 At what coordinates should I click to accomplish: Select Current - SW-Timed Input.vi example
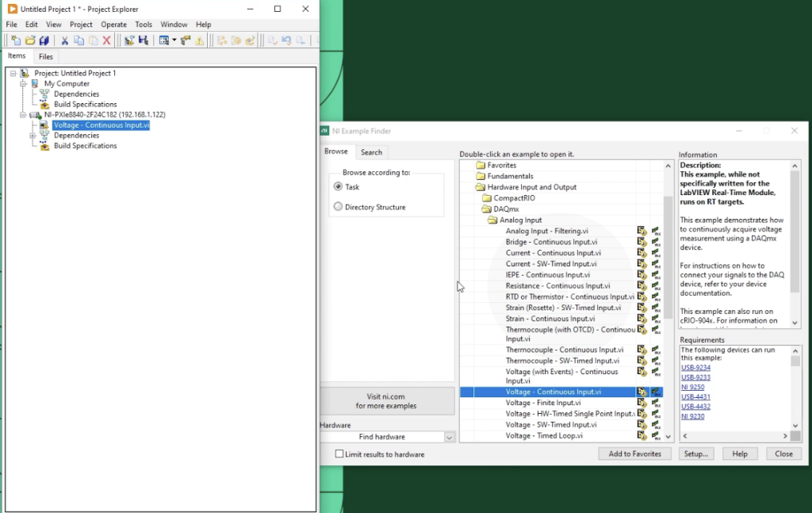click(x=551, y=264)
